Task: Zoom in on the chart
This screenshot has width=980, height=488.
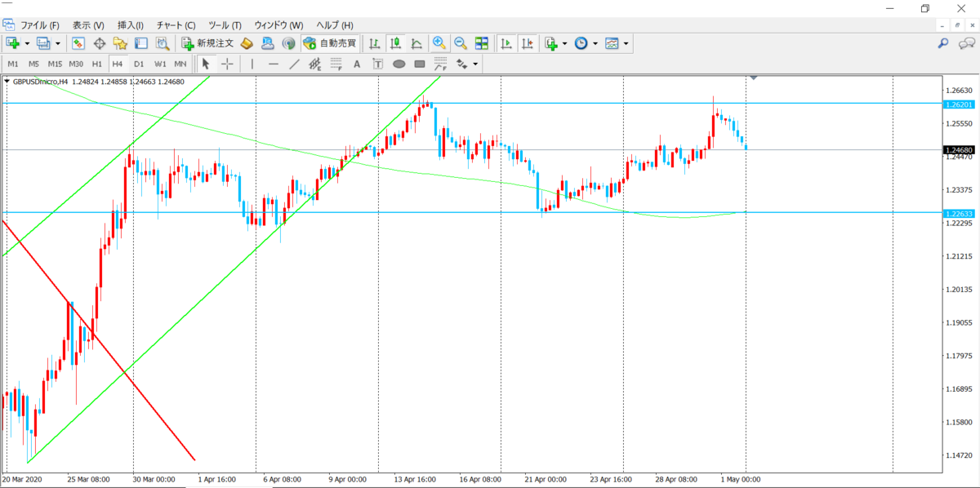Action: point(439,43)
